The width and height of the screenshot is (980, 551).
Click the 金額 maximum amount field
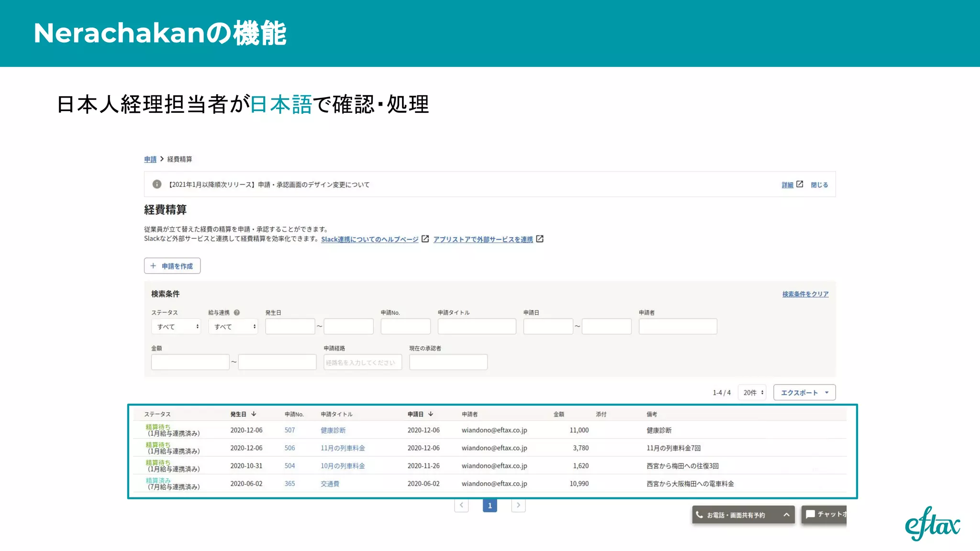click(278, 362)
